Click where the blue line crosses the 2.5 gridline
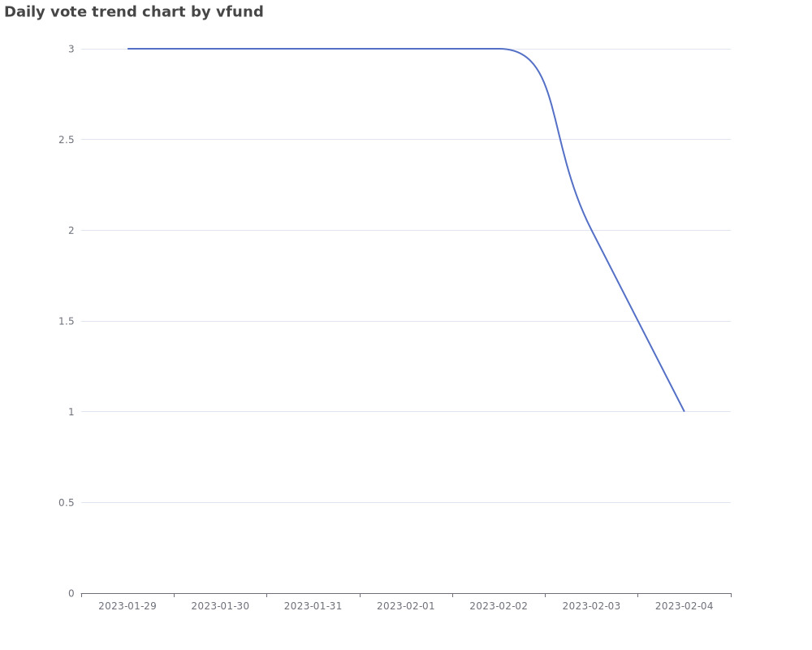This screenshot has width=812, height=650. [559, 140]
